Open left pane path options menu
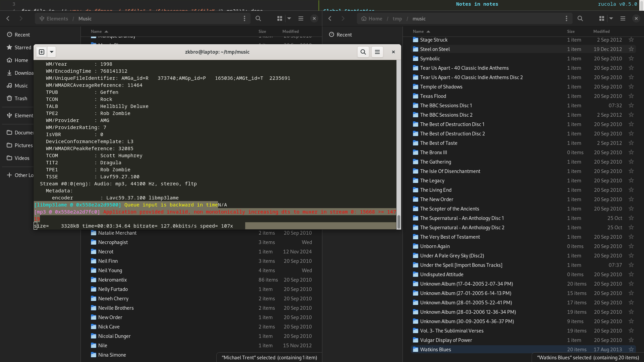The width and height of the screenshot is (644, 362). click(x=245, y=19)
